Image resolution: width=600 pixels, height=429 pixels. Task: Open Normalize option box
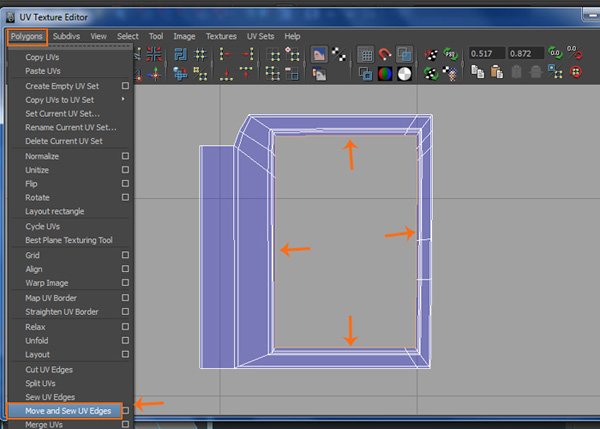125,156
